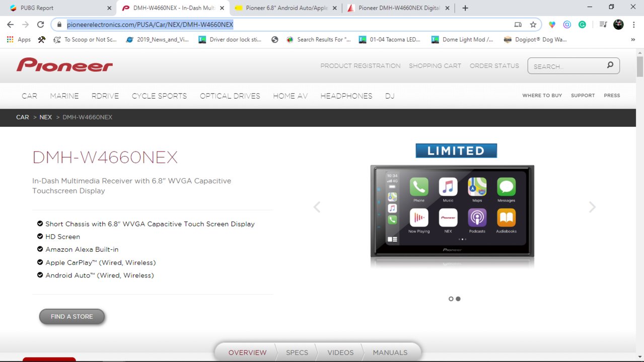The image size is (644, 362).
Task: Open the purple circle extension icon
Action: (x=567, y=24)
